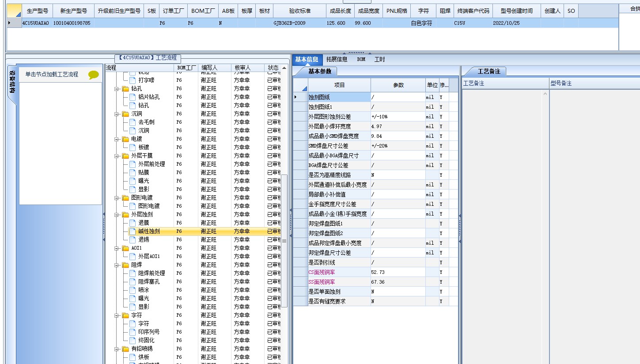Click the document icon of 终固化 step
640x364 pixels.
pos(133,340)
